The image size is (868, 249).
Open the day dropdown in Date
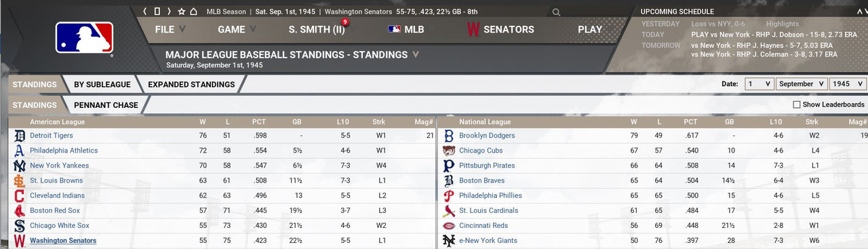point(759,84)
